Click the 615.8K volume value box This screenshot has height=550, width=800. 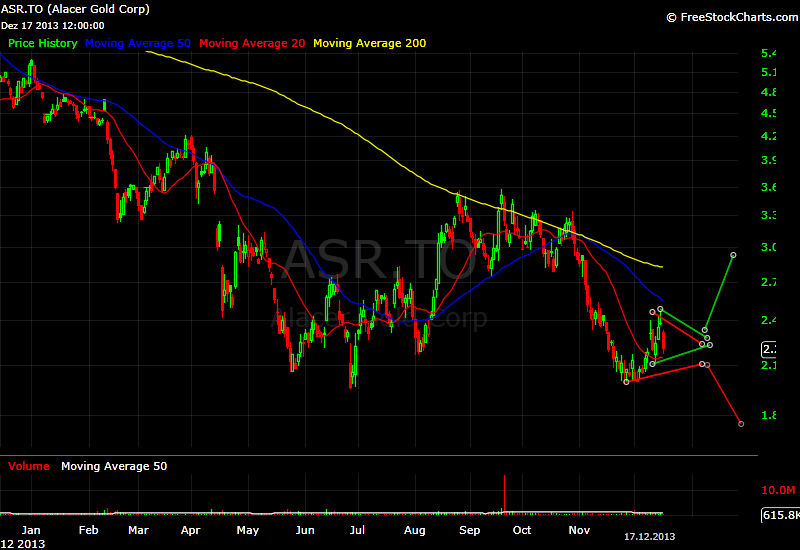780,515
